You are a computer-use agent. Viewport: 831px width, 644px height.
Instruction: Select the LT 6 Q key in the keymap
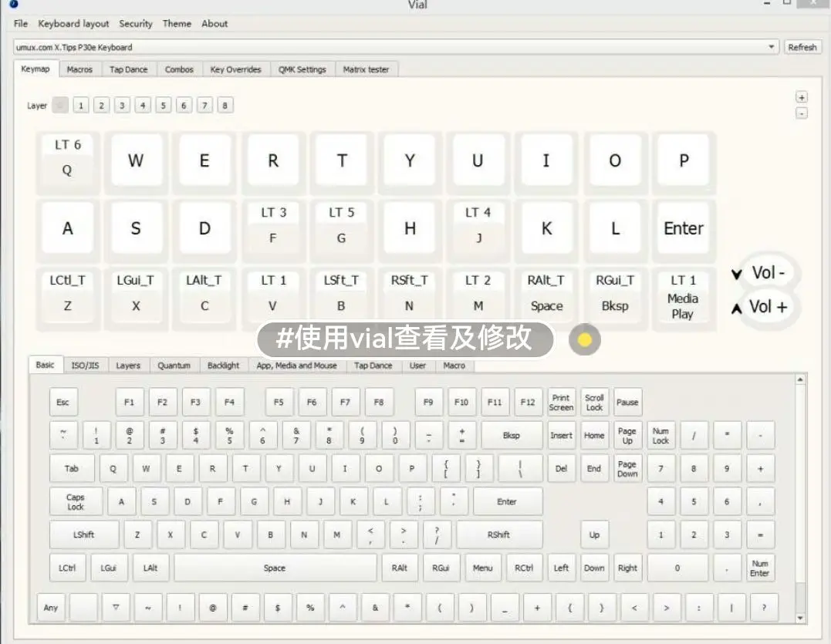(67, 161)
